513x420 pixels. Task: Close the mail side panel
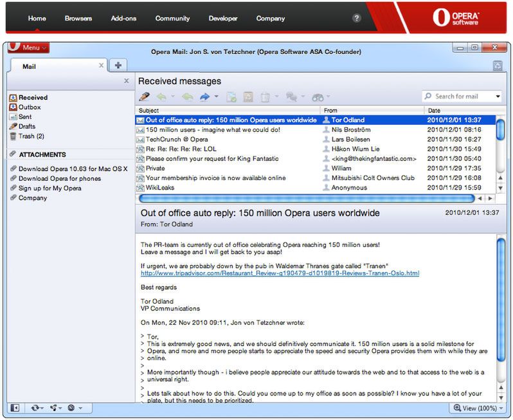point(127,81)
